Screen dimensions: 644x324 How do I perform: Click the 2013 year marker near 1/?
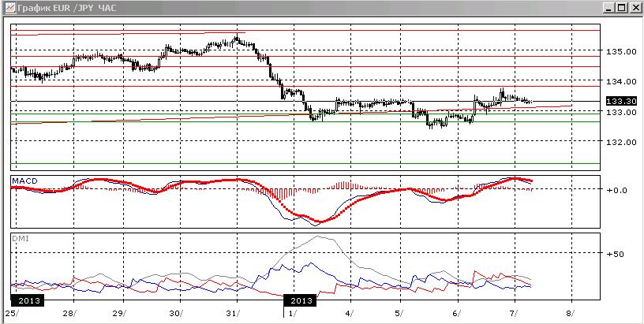tap(301, 300)
